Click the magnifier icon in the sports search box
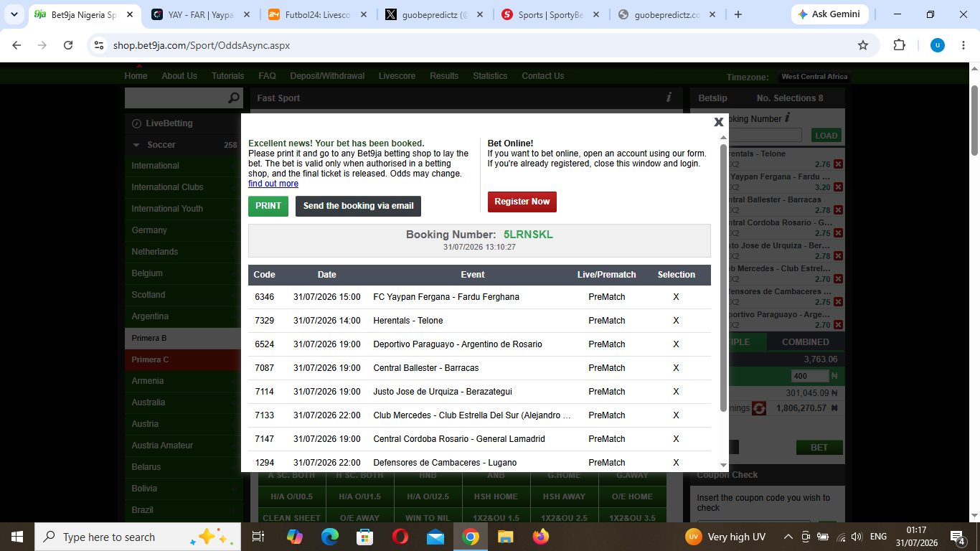Viewport: 980px width, 551px height. coord(234,98)
